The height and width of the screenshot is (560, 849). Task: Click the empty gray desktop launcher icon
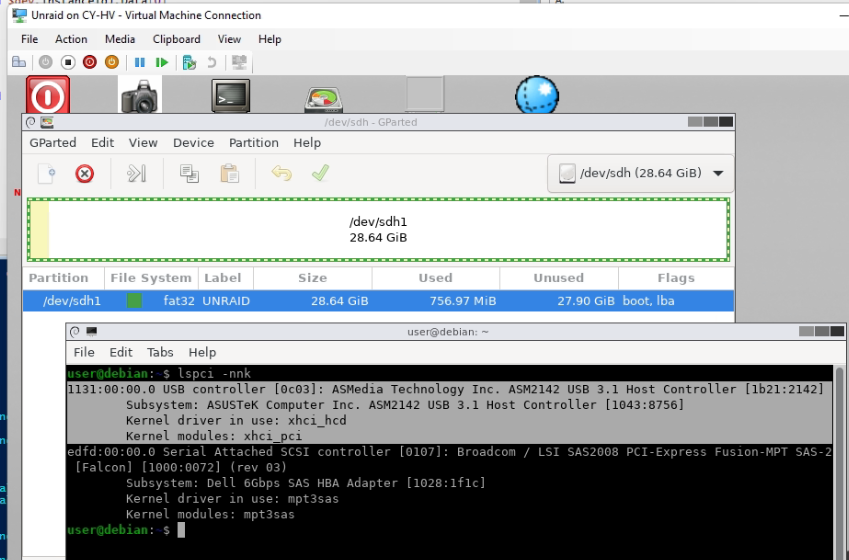[x=425, y=94]
